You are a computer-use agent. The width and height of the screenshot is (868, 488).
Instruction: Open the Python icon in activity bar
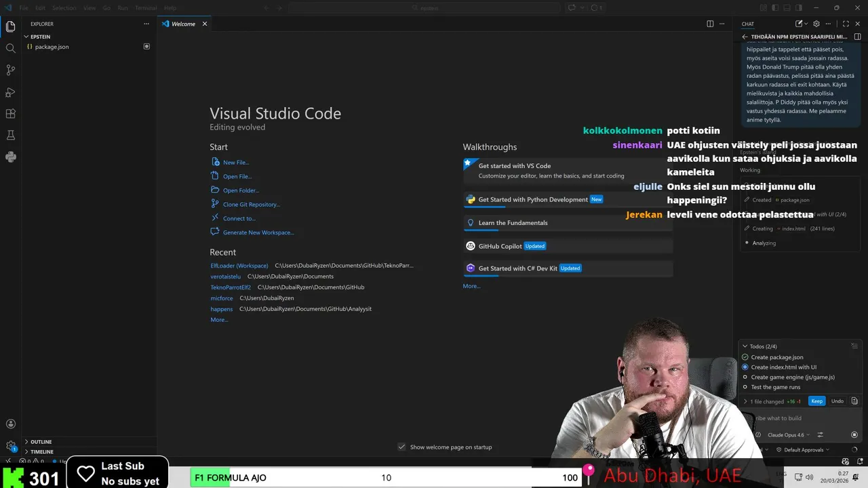pyautogui.click(x=10, y=157)
